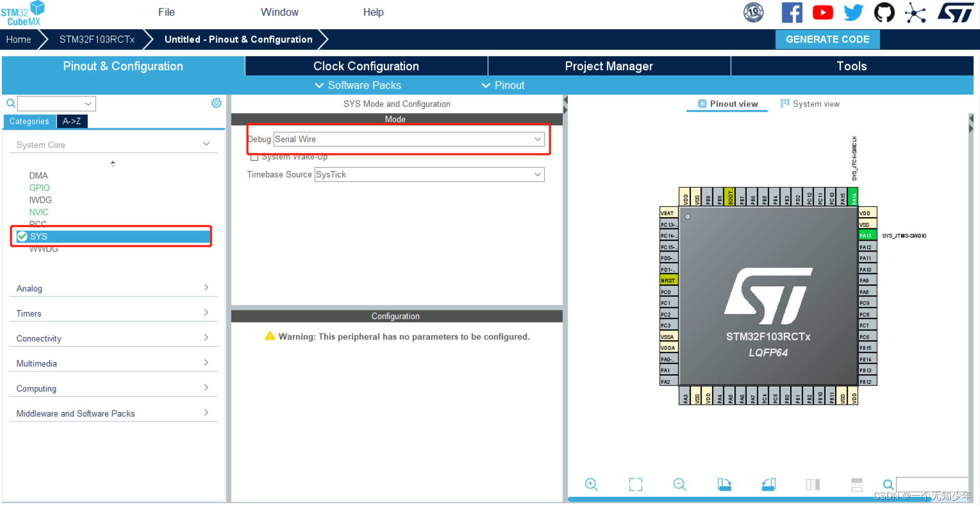The image size is (980, 506).
Task: Zoom out of the chip pinout
Action: pos(679,484)
